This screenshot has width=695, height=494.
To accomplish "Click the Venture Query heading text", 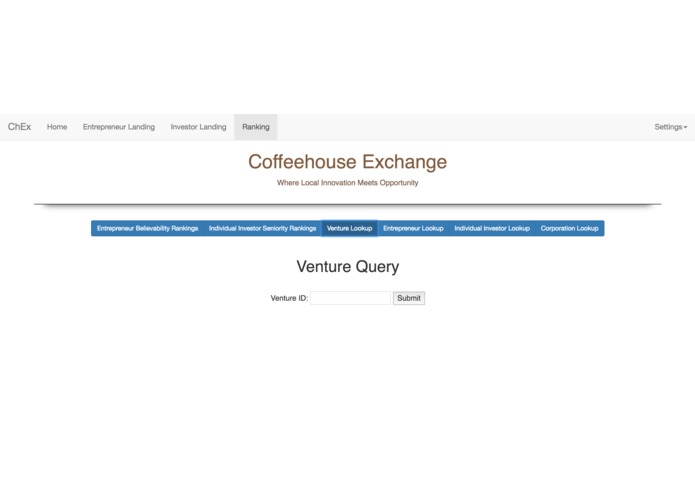I will [x=348, y=266].
